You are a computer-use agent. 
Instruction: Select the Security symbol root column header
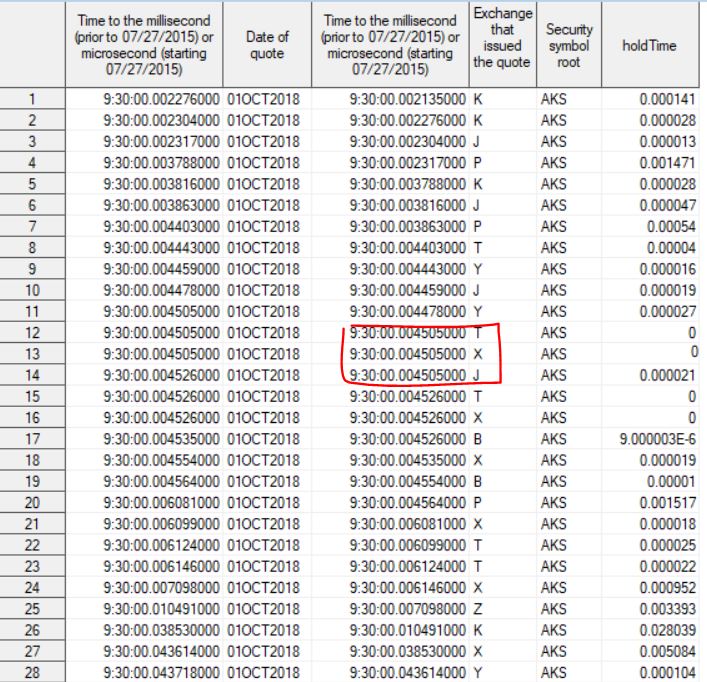tap(569, 45)
